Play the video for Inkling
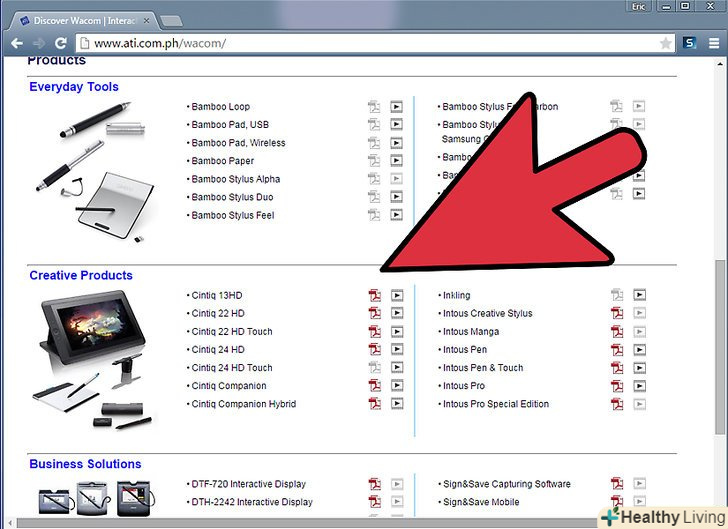 pyautogui.click(x=639, y=295)
